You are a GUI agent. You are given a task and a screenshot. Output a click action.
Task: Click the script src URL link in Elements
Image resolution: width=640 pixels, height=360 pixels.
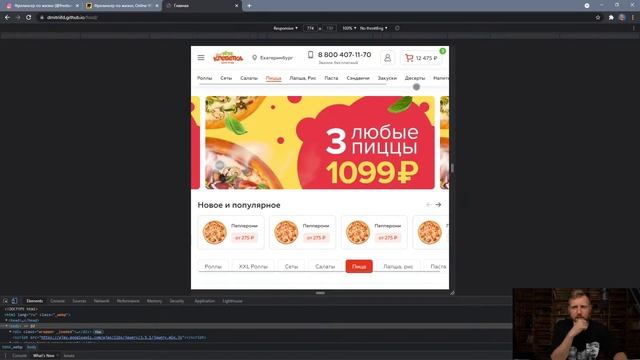pos(111,338)
